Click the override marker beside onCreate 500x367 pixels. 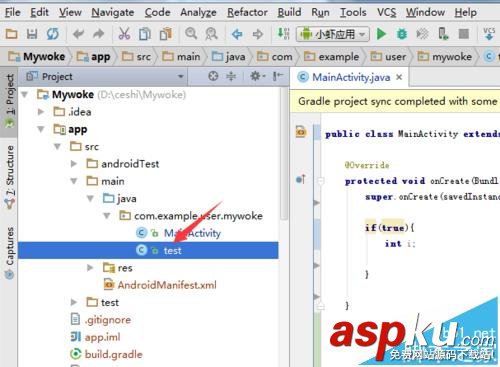301,180
